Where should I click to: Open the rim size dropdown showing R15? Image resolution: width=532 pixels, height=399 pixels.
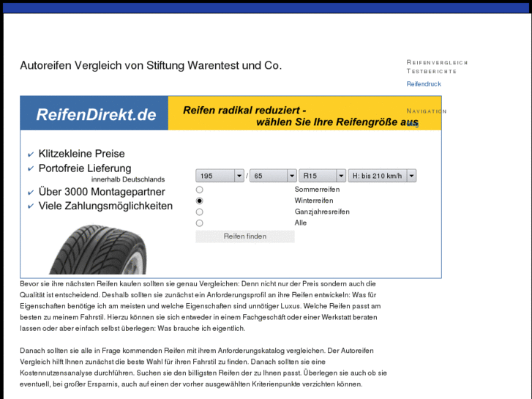pos(322,176)
